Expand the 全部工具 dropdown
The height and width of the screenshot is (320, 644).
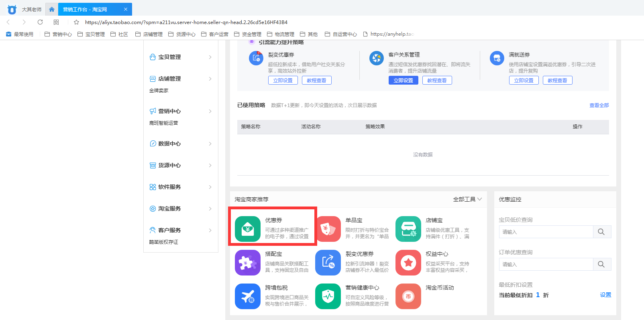tap(467, 199)
